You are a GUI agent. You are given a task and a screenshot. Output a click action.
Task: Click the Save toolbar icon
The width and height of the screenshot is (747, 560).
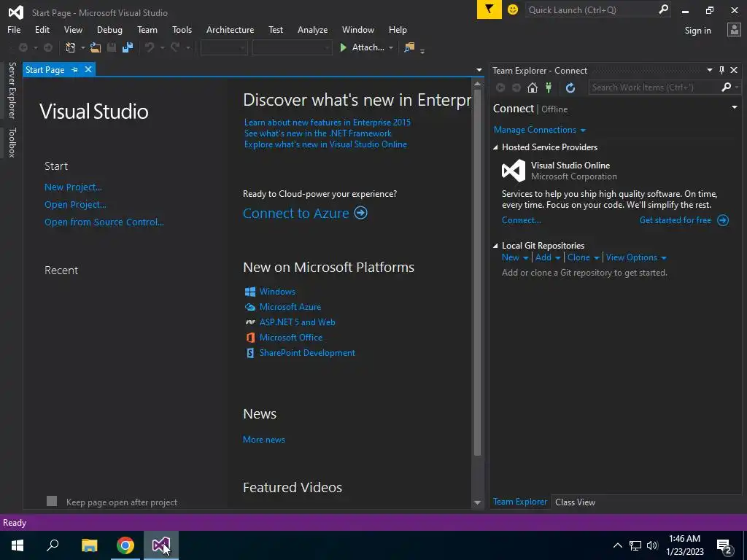pyautogui.click(x=112, y=47)
